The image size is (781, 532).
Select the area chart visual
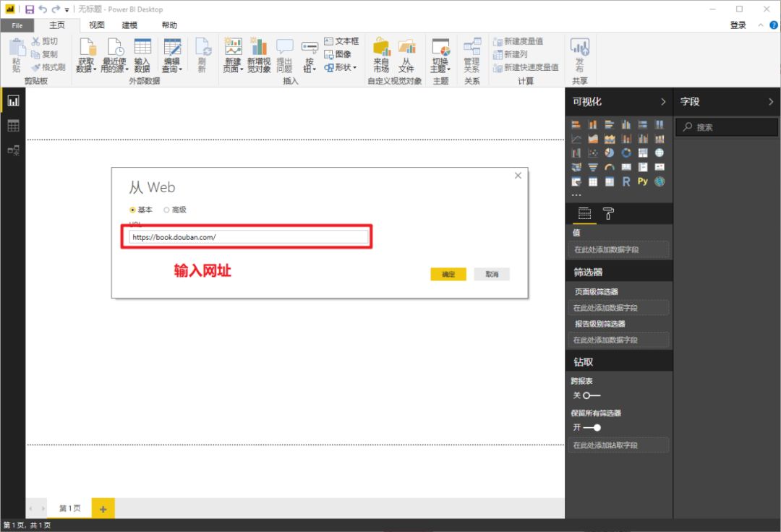coord(593,139)
